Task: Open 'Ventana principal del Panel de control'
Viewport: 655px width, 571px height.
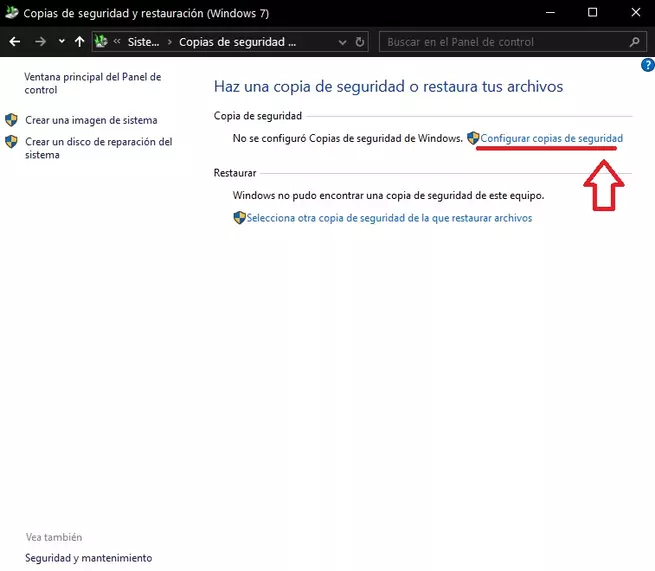Action: (93, 83)
